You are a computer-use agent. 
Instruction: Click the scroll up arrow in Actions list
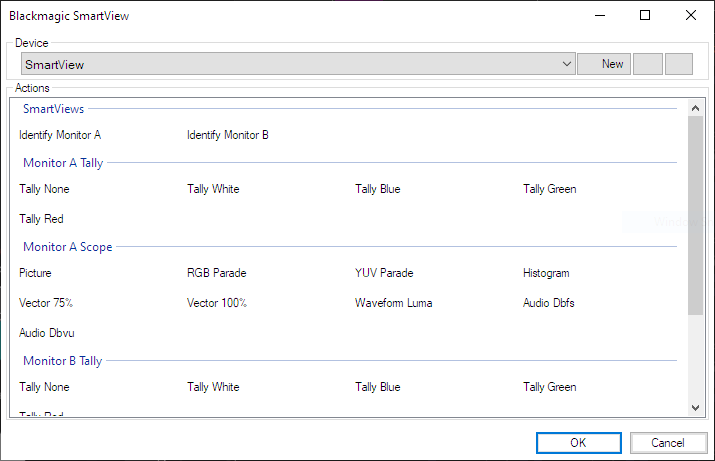696,106
